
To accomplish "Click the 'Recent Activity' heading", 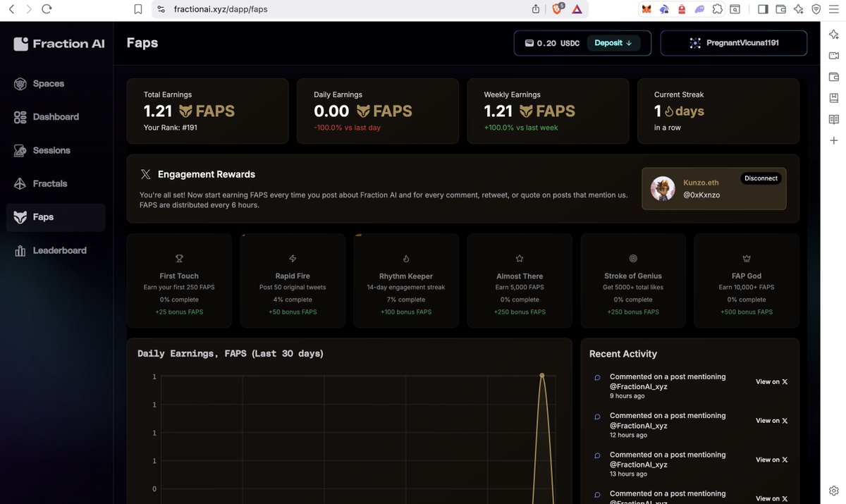I will point(623,354).
